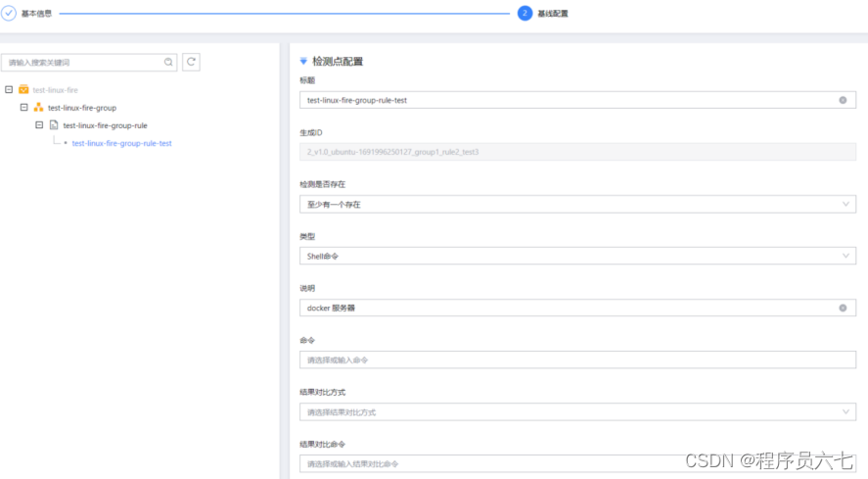This screenshot has width=868, height=479.
Task: Open the 结果对比方式 dropdown
Action: [577, 412]
